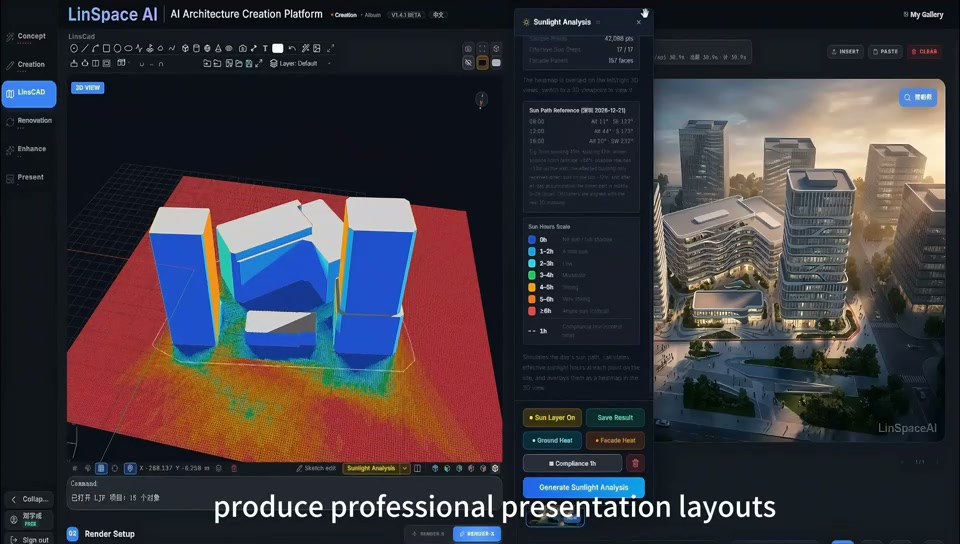960x544 pixels.
Task: Click the INSERT button
Action: click(x=846, y=51)
